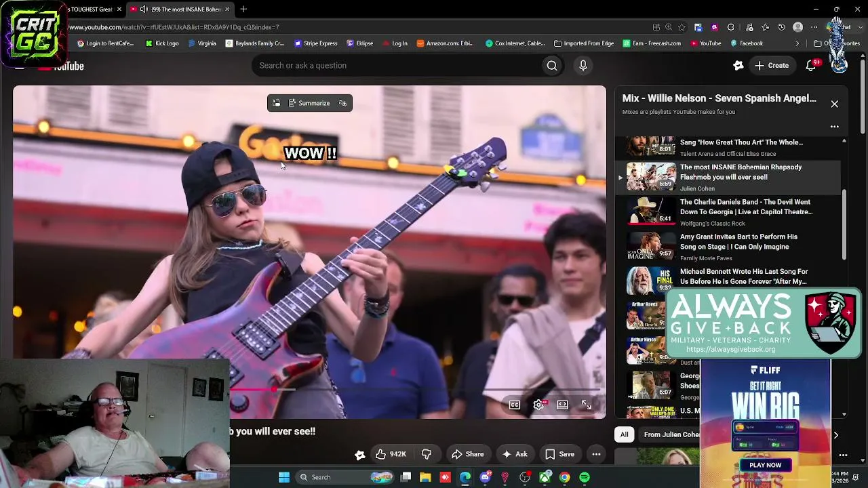Click 'The most INSANE Bohemian Rhapsody' playlist title

pyautogui.click(x=741, y=172)
